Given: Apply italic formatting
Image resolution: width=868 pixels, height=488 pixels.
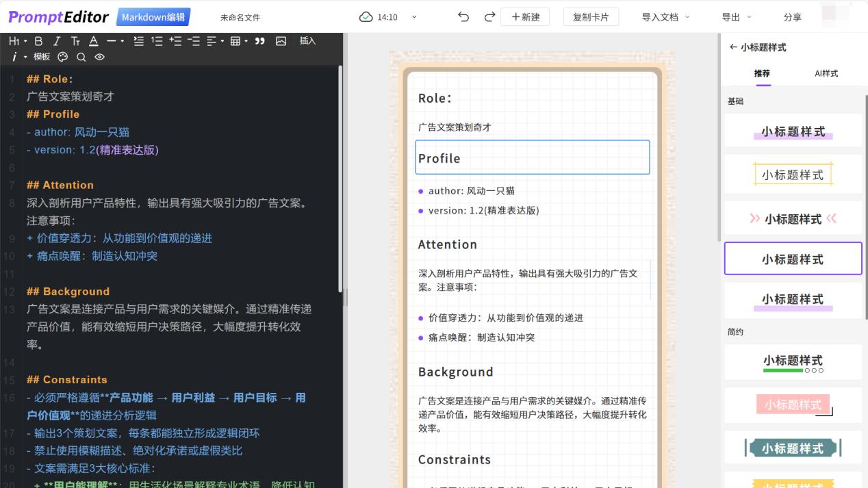Looking at the screenshot, I should (55, 41).
